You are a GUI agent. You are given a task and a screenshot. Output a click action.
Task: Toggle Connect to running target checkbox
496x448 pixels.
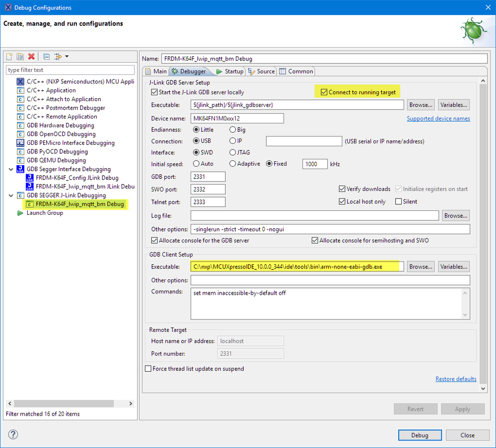point(324,92)
